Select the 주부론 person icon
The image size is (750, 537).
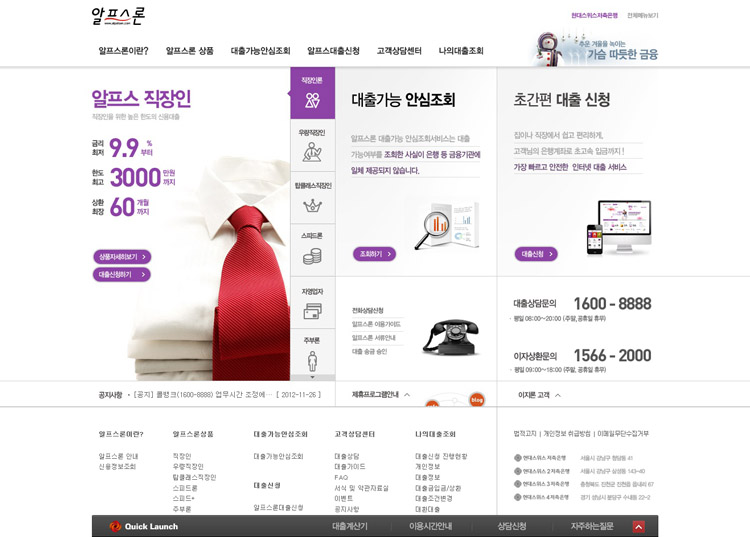[312, 361]
